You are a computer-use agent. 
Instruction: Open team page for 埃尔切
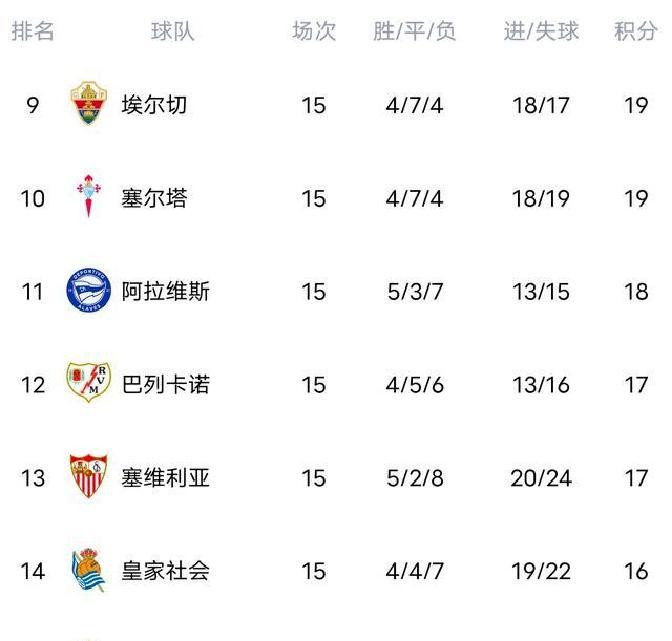point(153,105)
